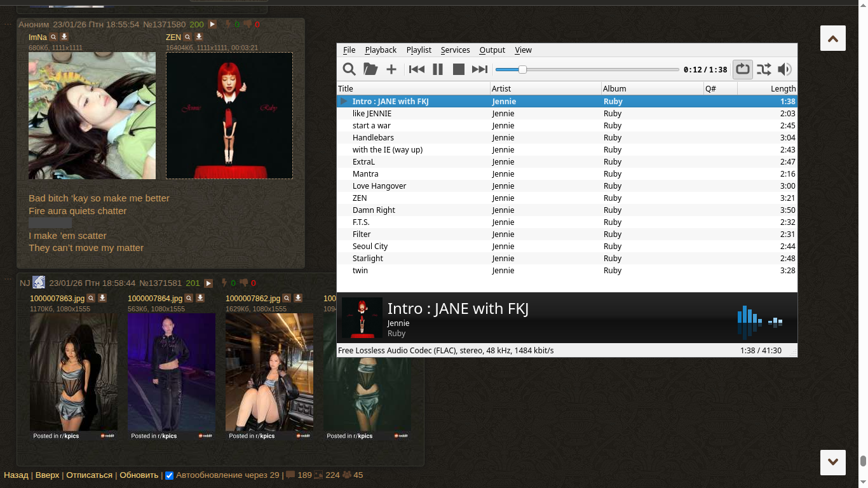The height and width of the screenshot is (488, 868).
Task: Open the File menu
Action: pos(349,50)
